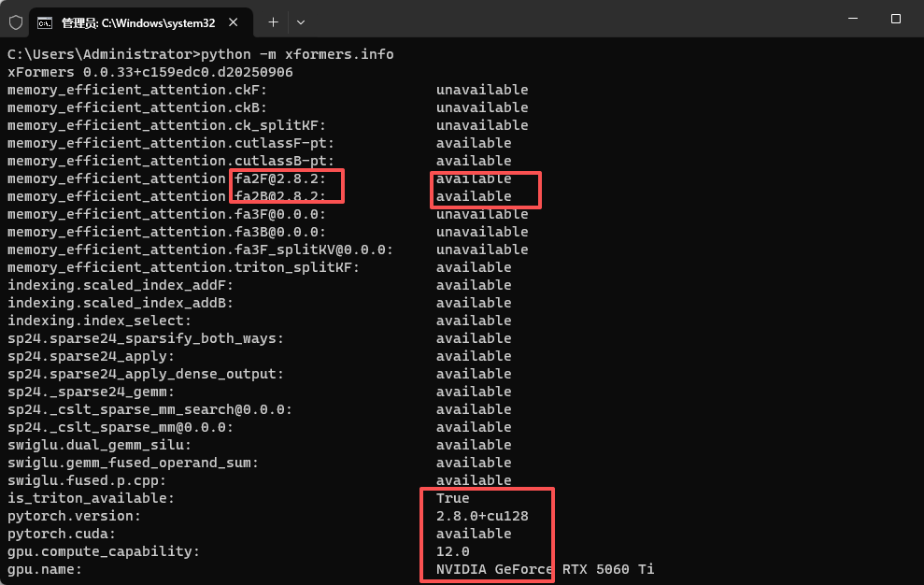This screenshot has width=924, height=585.
Task: Click memory_efficient_attention.cutlassF-pt: label
Action: click(171, 143)
